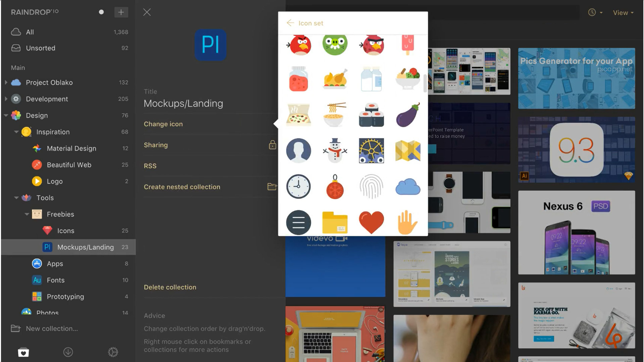This screenshot has width=644, height=362.
Task: Pick the fingerprint icon
Action: (371, 187)
